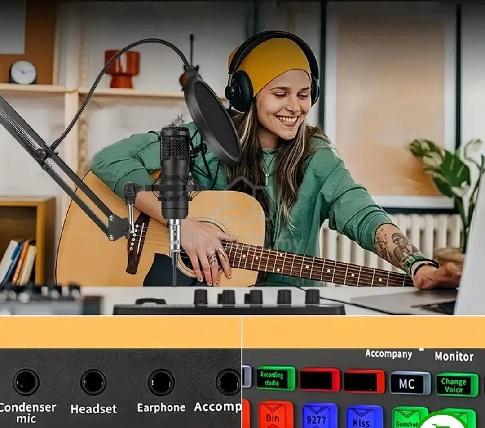Click the blank red button beside Recording studio
The width and height of the screenshot is (485, 428).
(x=319, y=380)
